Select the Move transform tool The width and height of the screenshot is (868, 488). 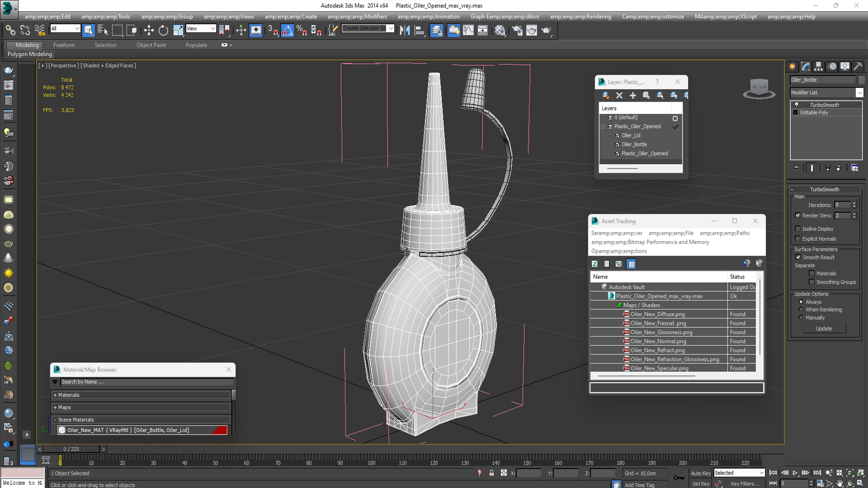pos(149,30)
